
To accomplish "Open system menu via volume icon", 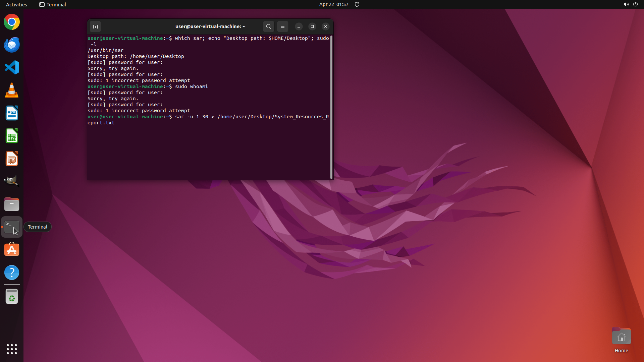I will pos(626,4).
